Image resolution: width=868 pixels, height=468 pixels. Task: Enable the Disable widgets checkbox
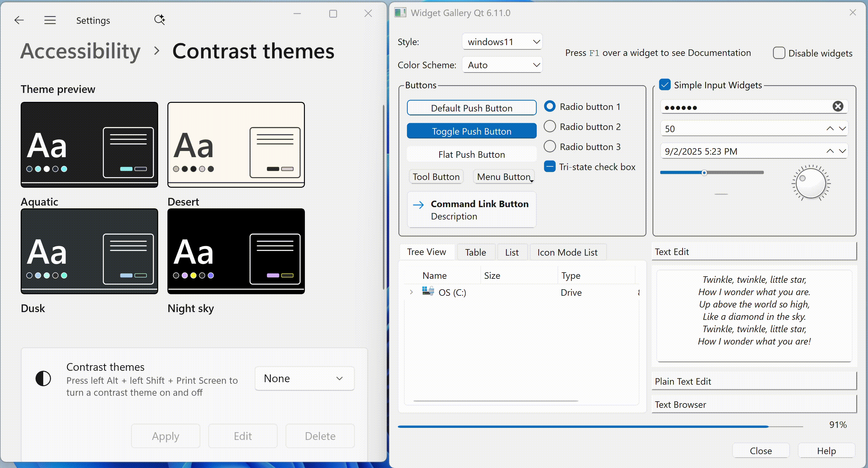tap(779, 52)
